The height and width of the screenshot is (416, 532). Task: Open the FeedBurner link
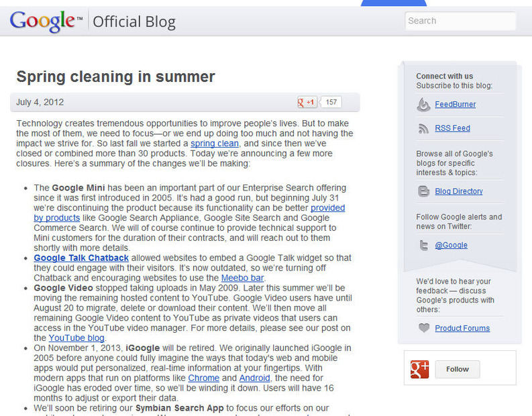pos(456,105)
